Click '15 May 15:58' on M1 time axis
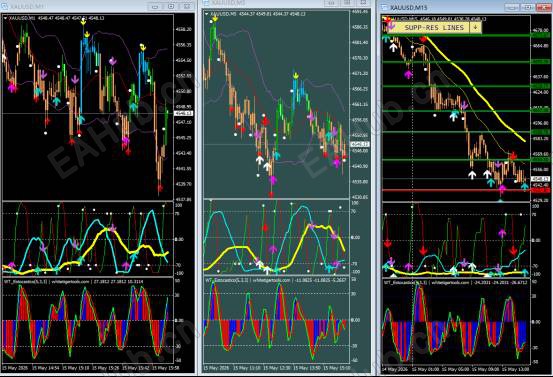553x377 pixels. pos(165,368)
